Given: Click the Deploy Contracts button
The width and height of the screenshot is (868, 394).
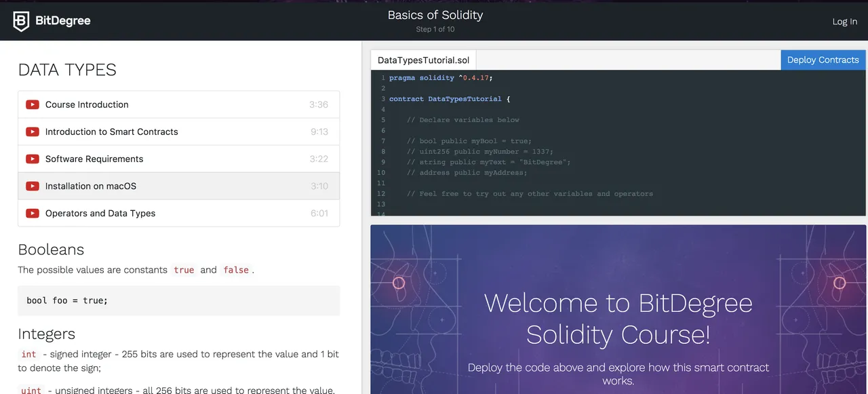Looking at the screenshot, I should tap(823, 60).
